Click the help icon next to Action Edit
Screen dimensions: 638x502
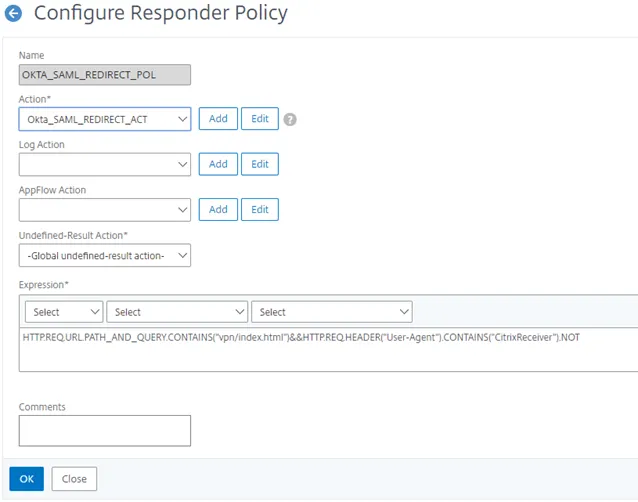(x=290, y=120)
